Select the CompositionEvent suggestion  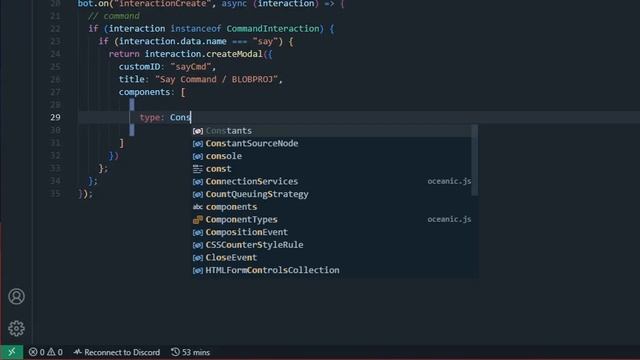point(332,232)
